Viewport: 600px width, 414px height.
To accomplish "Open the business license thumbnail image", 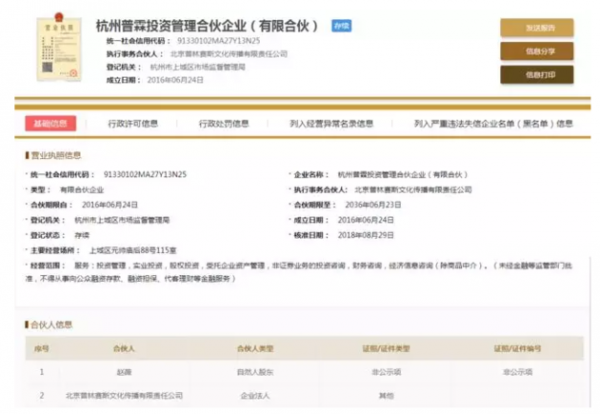I will click(59, 47).
